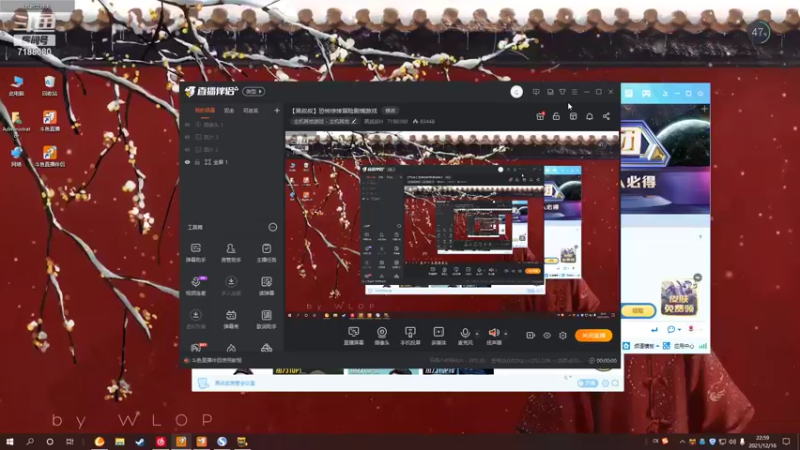The image size is (800, 450).
Task: Add a 手机投屏 phone cast source
Action: 410,336
